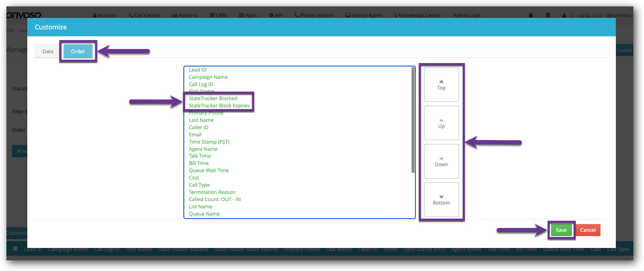Open the Apps menu
This screenshot has height=271, width=644.
248,15
